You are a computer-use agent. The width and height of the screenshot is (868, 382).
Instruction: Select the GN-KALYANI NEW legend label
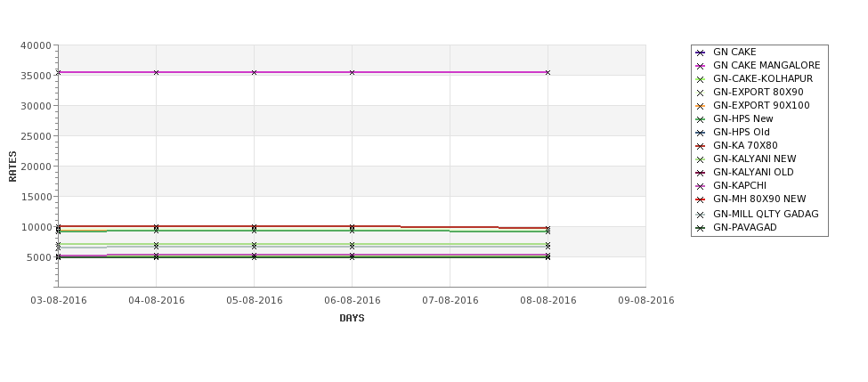pyautogui.click(x=755, y=158)
